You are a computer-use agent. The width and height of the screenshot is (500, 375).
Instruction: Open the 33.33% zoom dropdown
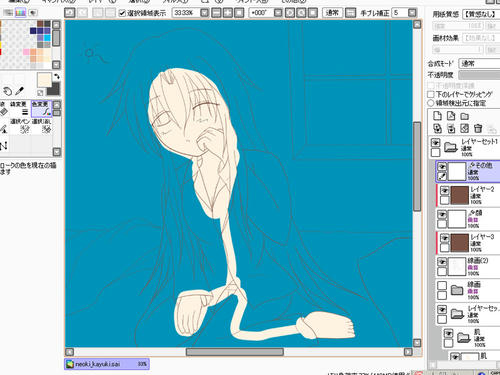coord(205,13)
